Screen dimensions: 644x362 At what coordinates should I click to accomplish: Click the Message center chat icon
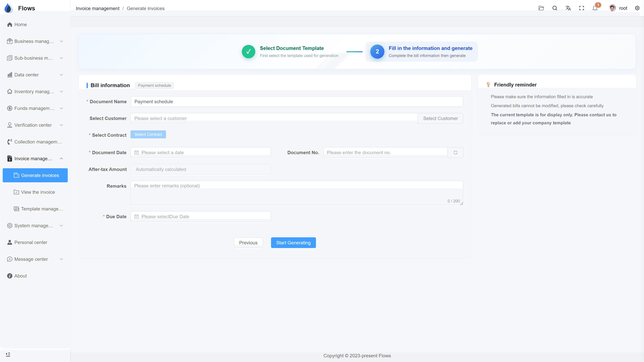pos(10,259)
